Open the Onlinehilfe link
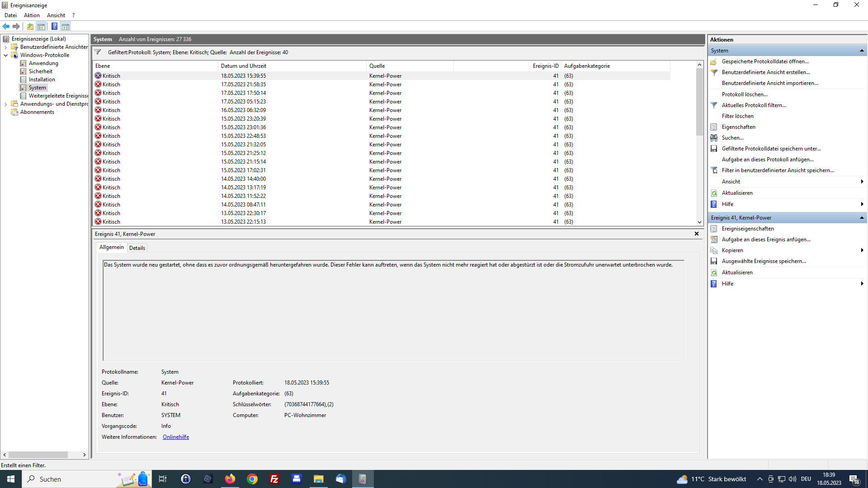Viewport: 868px width, 488px height. (x=176, y=437)
